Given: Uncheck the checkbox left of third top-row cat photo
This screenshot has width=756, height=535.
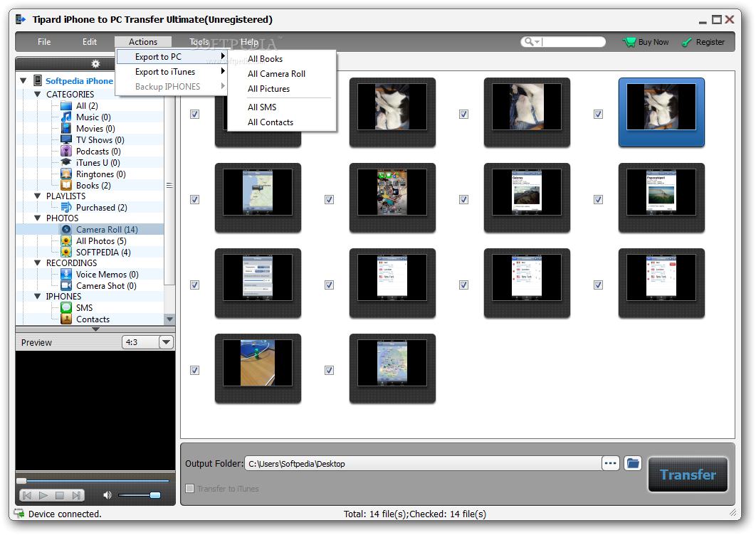Looking at the screenshot, I should 464,115.
